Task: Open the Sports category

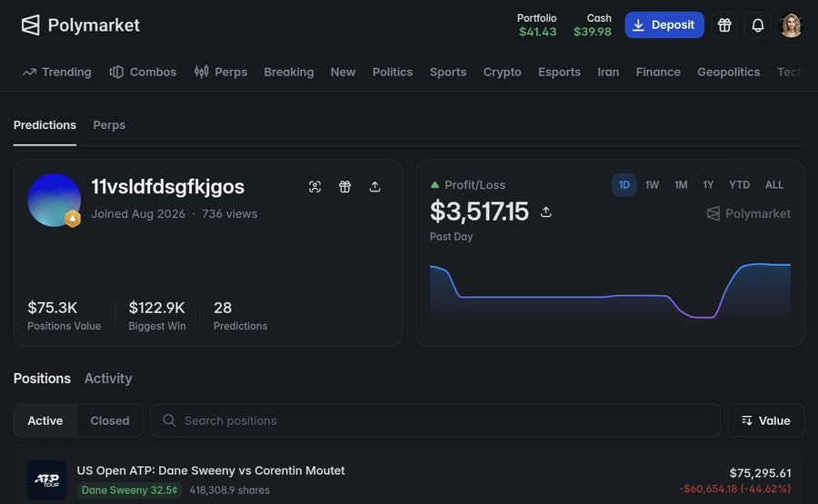Action: [447, 72]
